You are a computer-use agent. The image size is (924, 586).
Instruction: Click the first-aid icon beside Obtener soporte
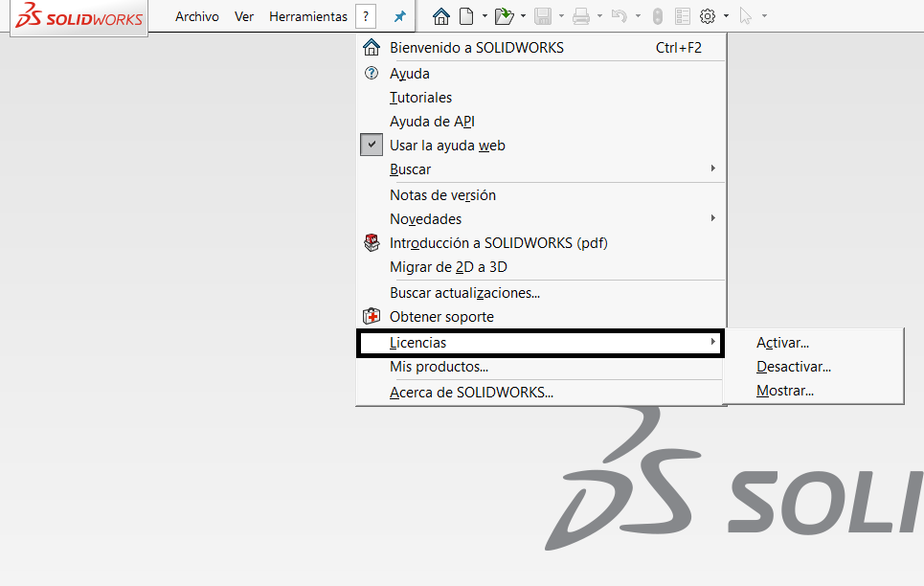[372, 316]
